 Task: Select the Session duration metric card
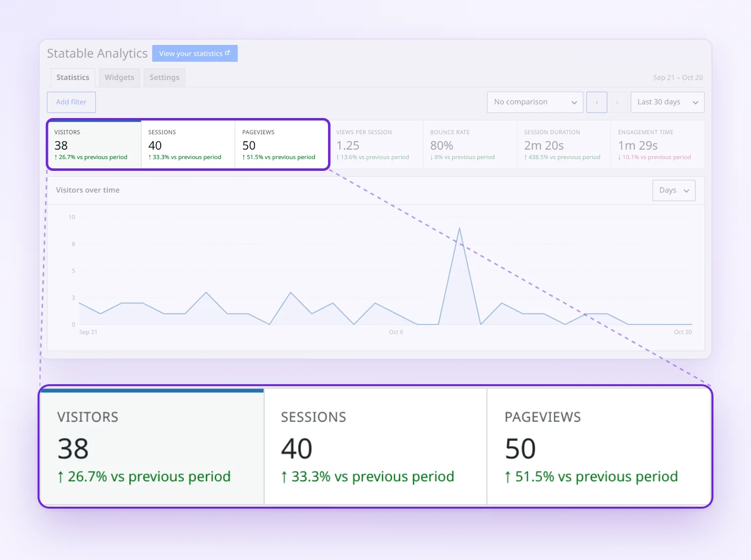click(x=564, y=145)
